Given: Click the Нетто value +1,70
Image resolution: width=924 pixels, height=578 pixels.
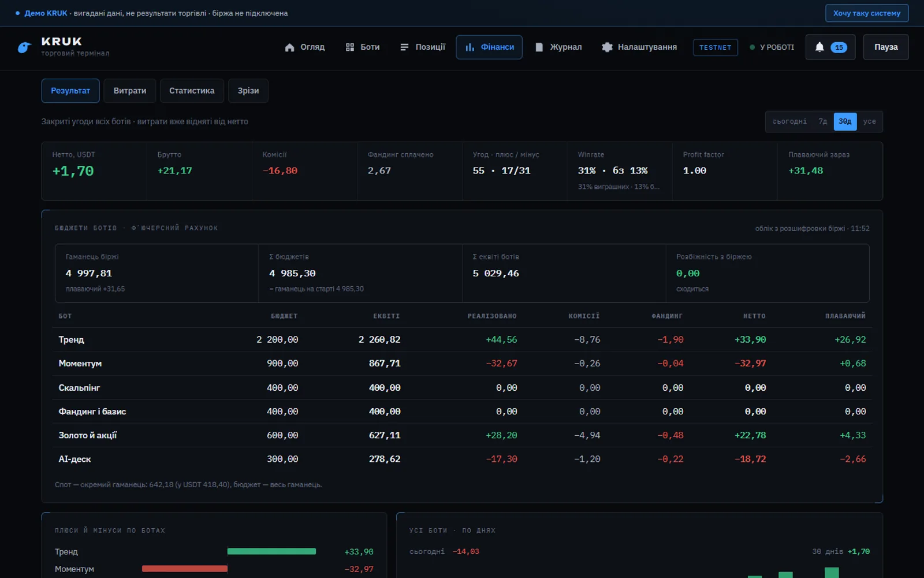Looking at the screenshot, I should coord(73,171).
